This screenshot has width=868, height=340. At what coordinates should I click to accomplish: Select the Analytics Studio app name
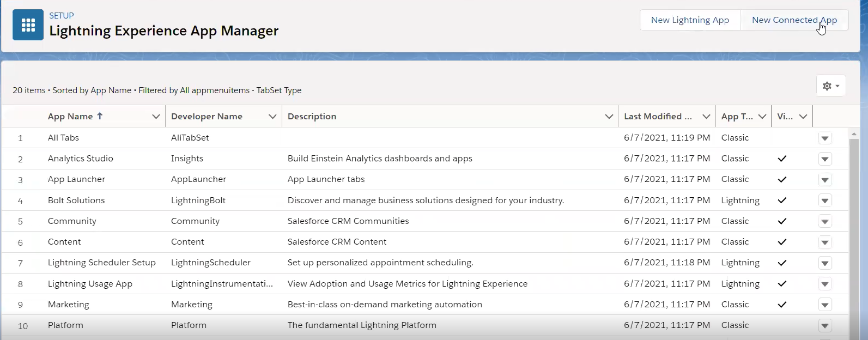(x=81, y=159)
